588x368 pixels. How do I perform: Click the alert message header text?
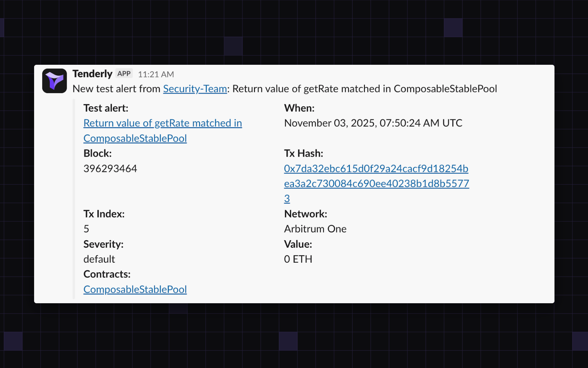click(285, 89)
